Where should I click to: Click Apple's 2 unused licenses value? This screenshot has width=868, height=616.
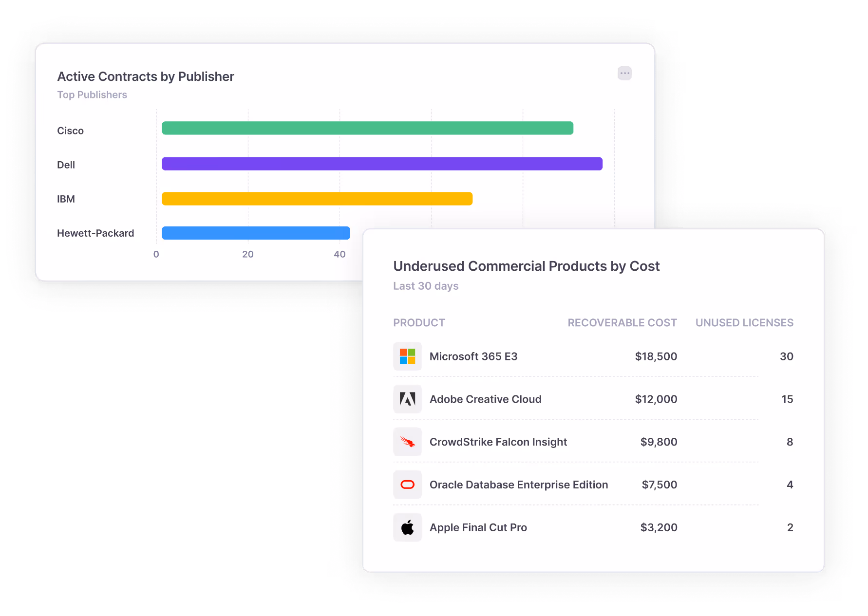[790, 527]
